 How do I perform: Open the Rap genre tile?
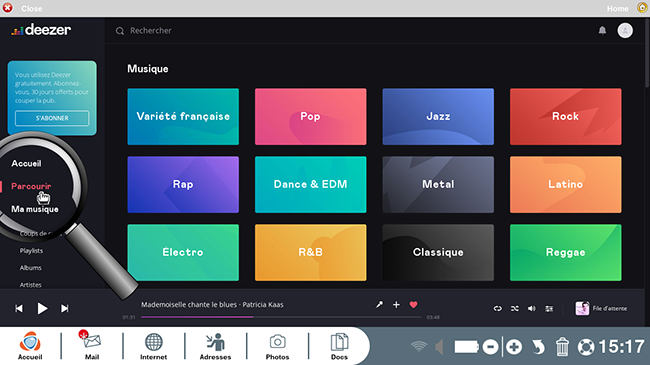[183, 185]
